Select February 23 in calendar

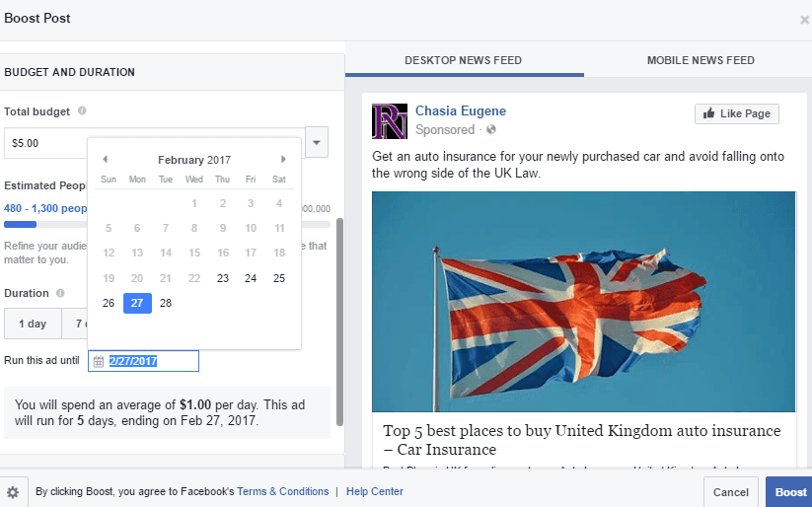(x=223, y=278)
